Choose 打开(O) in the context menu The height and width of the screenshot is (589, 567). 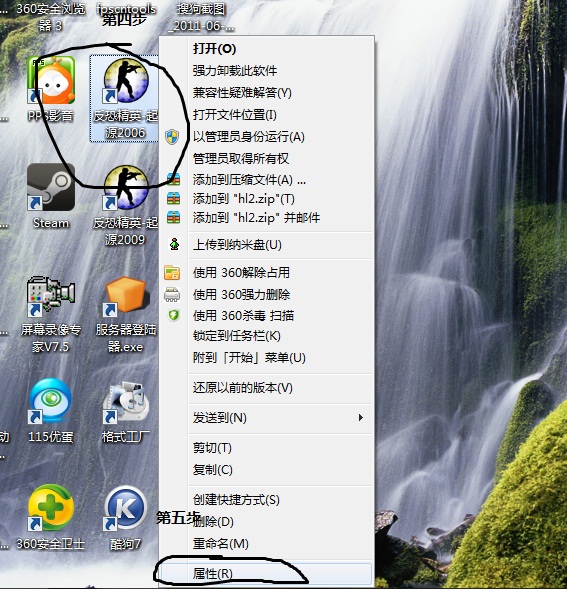coord(214,48)
